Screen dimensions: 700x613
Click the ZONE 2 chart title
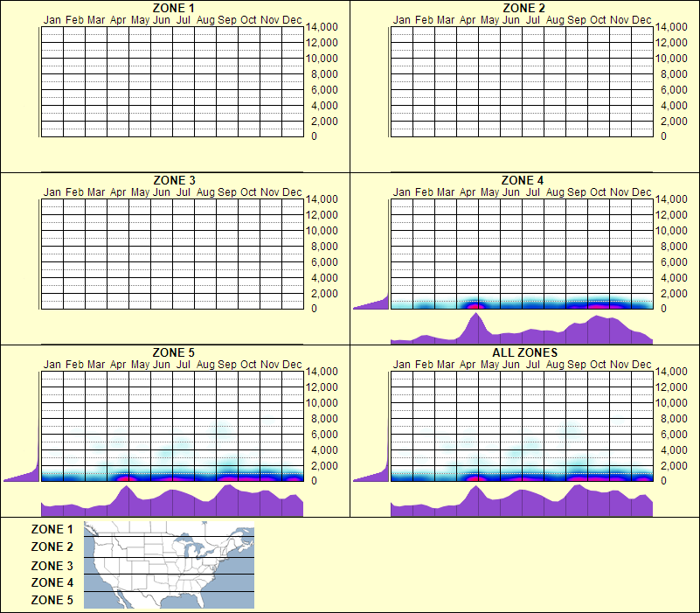pos(523,8)
